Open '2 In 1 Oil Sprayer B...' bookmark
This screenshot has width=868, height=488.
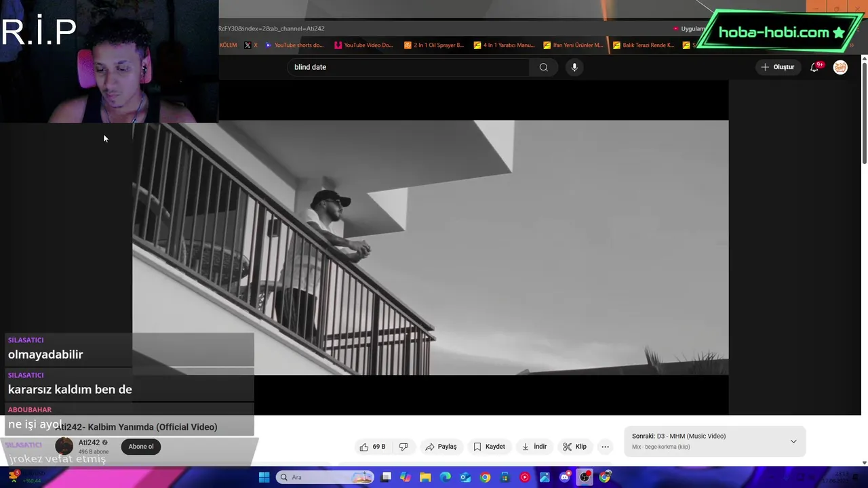[434, 45]
